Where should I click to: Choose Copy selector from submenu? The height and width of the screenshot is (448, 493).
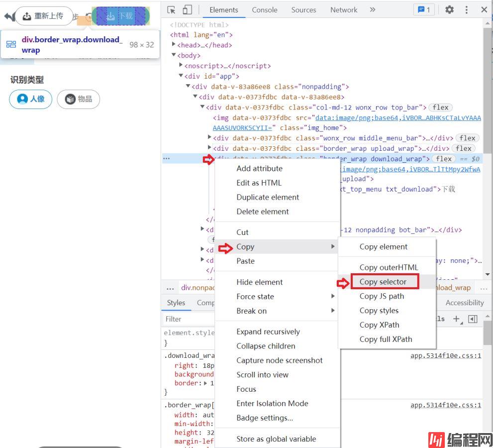click(383, 282)
